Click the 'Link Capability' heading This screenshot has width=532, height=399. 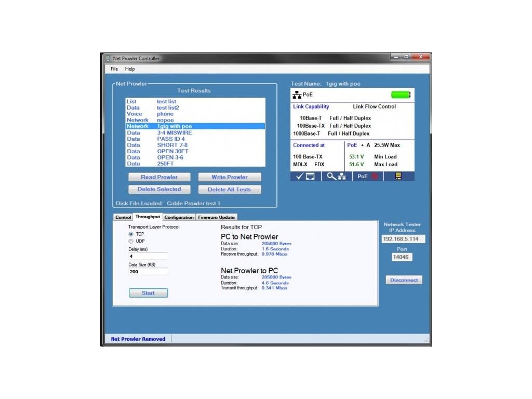(311, 107)
